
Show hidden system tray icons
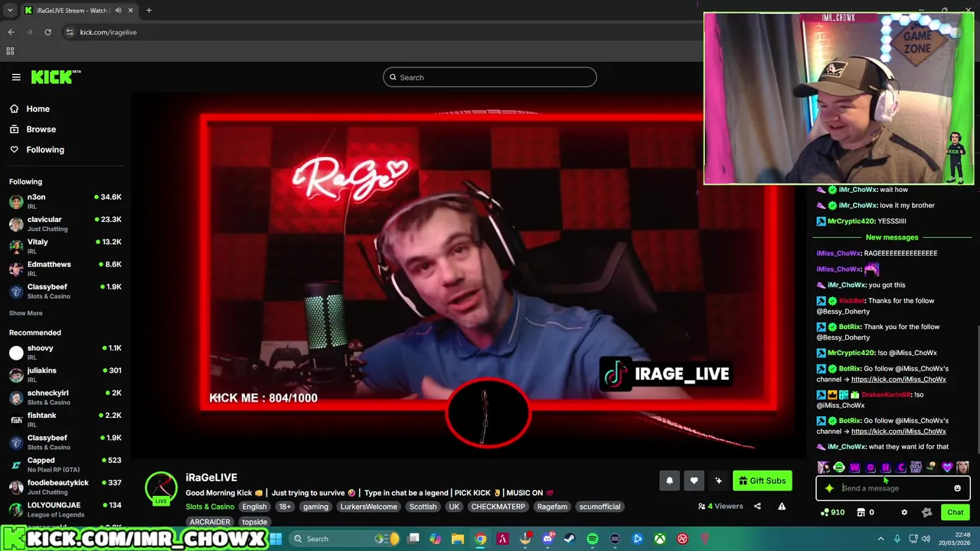coord(881,539)
